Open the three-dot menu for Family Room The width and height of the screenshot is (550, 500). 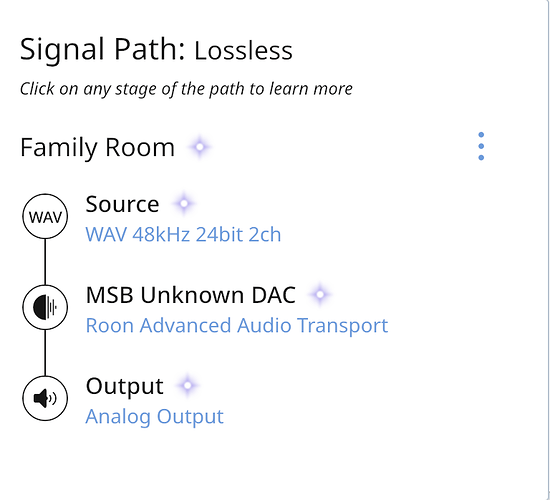click(481, 146)
